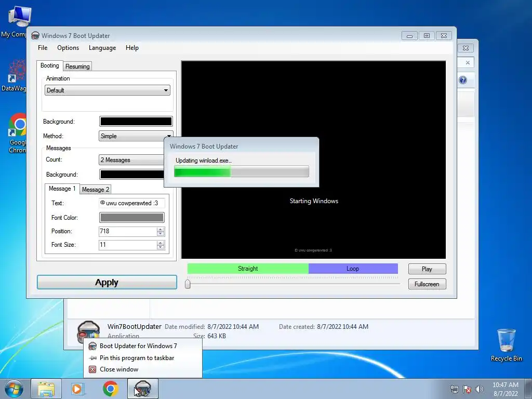Viewport: 532px width, 399px height.
Task: Select the DataWag desktop shortcut
Action: click(14, 75)
